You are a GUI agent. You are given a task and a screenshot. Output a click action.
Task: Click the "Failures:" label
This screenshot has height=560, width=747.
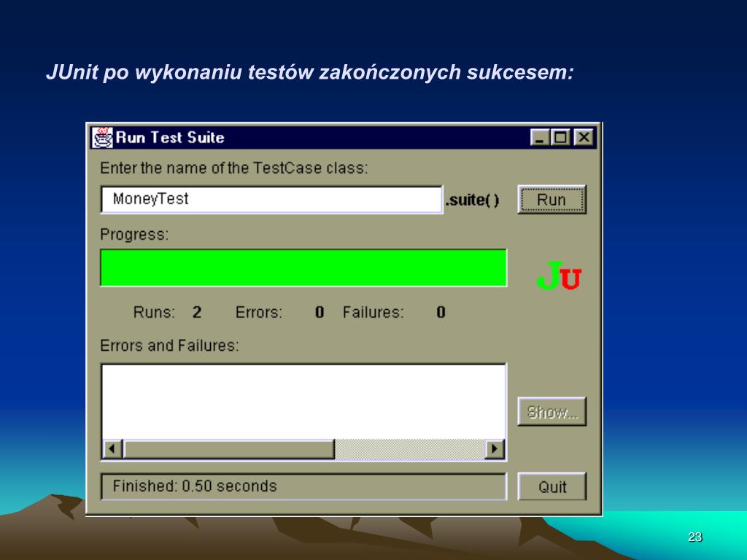pos(373,312)
